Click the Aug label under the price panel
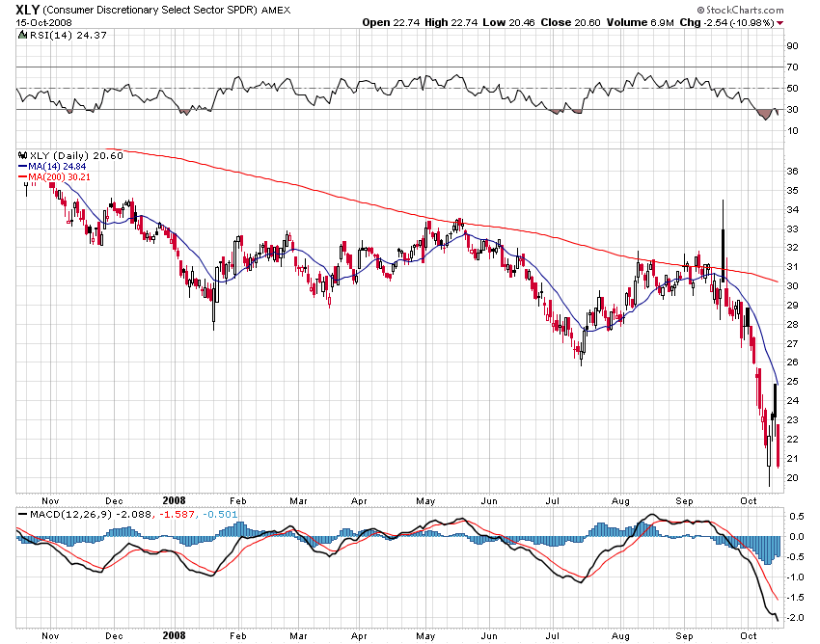The image size is (820, 644). [620, 500]
